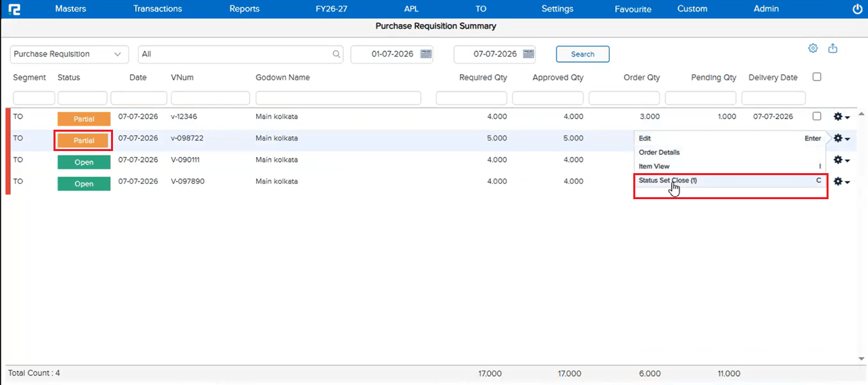868x385 pixels.
Task: Open the Masters menu
Action: (x=70, y=9)
